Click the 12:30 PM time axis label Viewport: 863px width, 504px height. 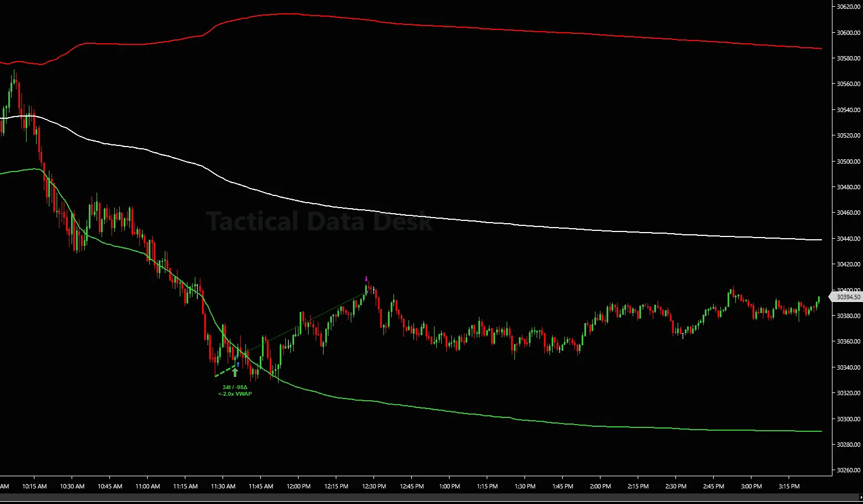(x=374, y=486)
